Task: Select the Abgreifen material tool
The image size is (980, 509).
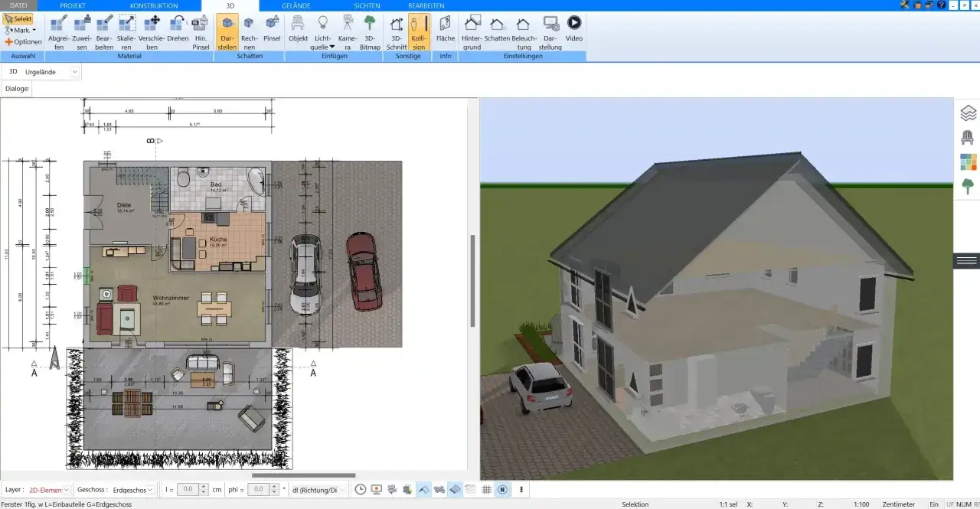Action: (x=60, y=32)
